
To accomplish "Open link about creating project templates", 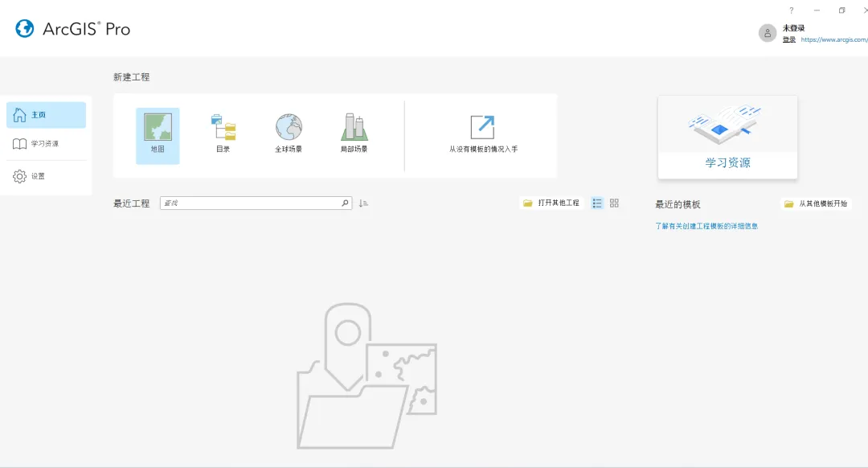I will pyautogui.click(x=706, y=226).
